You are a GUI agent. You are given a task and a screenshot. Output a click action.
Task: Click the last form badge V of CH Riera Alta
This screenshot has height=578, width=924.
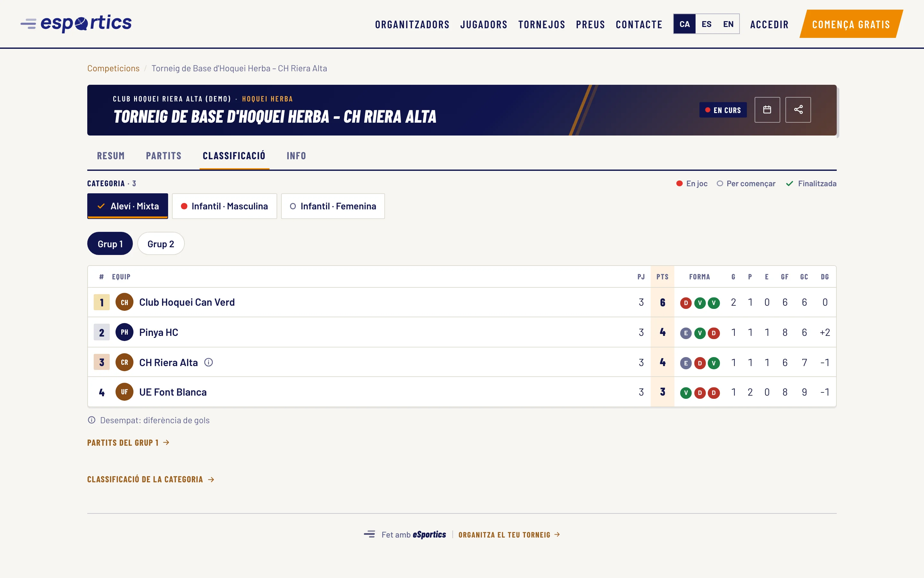click(x=714, y=363)
